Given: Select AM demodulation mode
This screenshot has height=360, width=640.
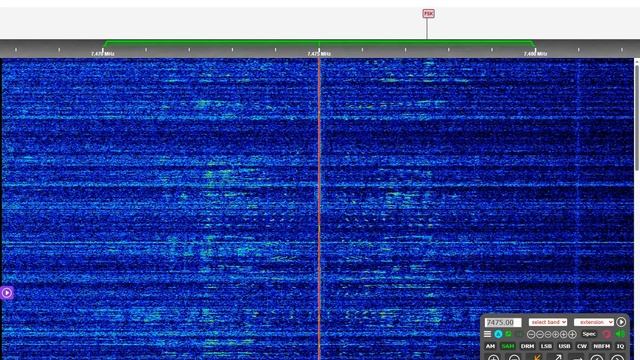Looking at the screenshot, I should (490, 346).
